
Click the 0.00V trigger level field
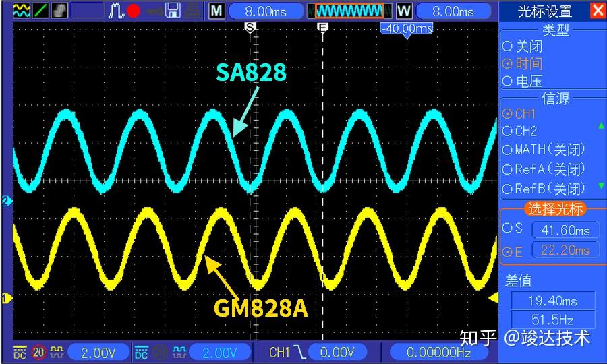pos(338,353)
